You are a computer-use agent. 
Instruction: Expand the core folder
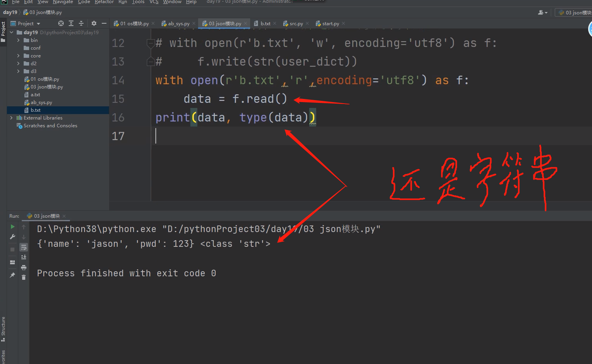(x=18, y=56)
